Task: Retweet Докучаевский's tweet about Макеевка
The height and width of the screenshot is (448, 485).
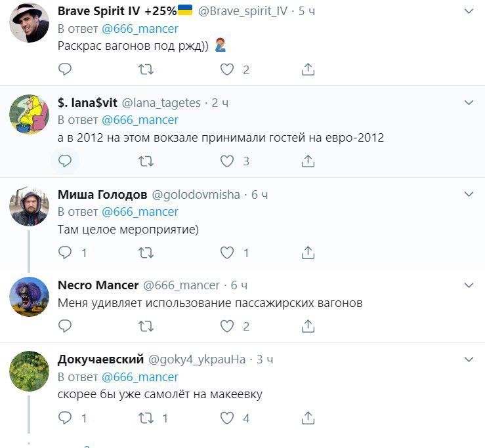Action: tap(146, 417)
